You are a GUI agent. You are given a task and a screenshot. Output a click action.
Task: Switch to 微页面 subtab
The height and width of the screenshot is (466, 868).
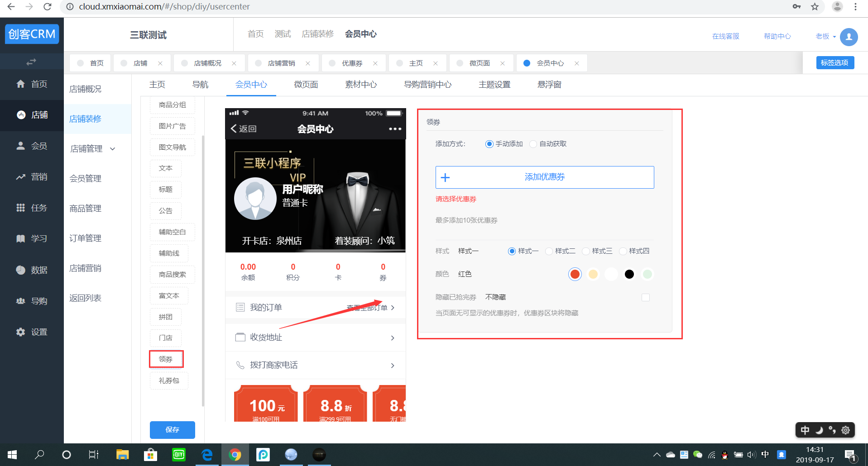pos(306,85)
